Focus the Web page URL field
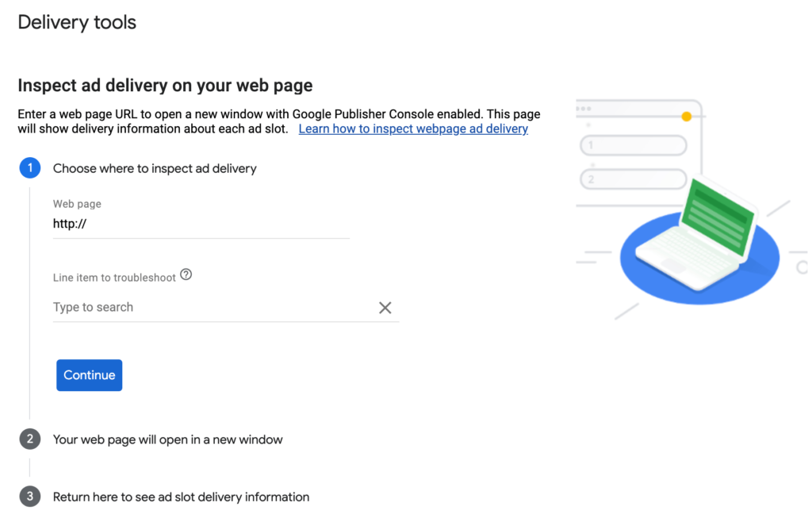Screen dimensions: 812x529 point(201,224)
